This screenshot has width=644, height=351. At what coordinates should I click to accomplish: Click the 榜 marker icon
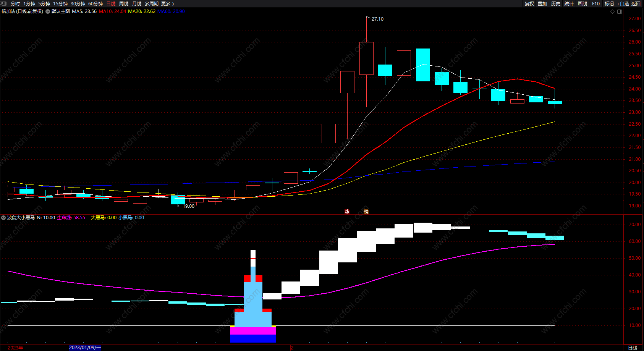[366, 211]
